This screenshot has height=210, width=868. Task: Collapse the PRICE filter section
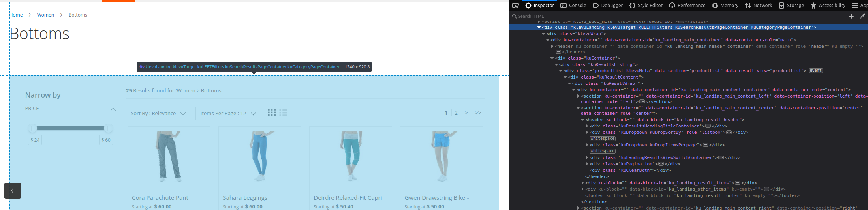pos(113,109)
